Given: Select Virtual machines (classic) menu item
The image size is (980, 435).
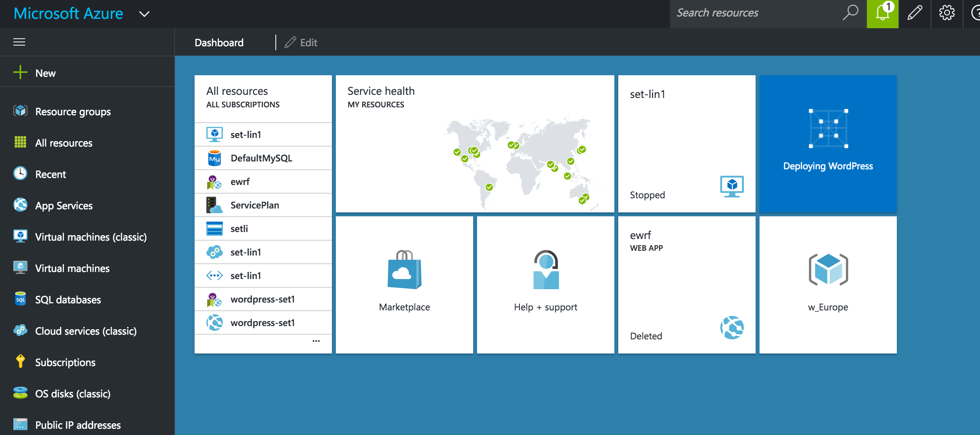Looking at the screenshot, I should [91, 237].
